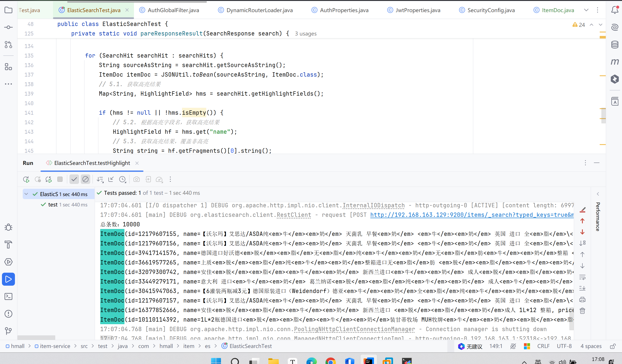Open the Debug tool window bug icon
The width and height of the screenshot is (622, 364).
pyautogui.click(x=8, y=227)
